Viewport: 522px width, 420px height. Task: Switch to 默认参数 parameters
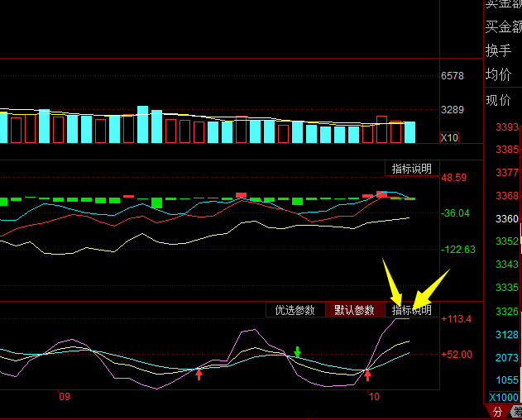click(x=355, y=311)
